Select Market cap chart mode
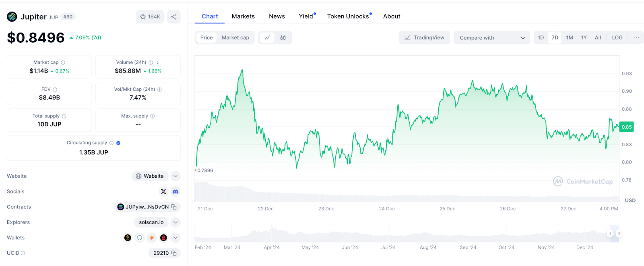The width and height of the screenshot is (644, 266). coord(235,37)
